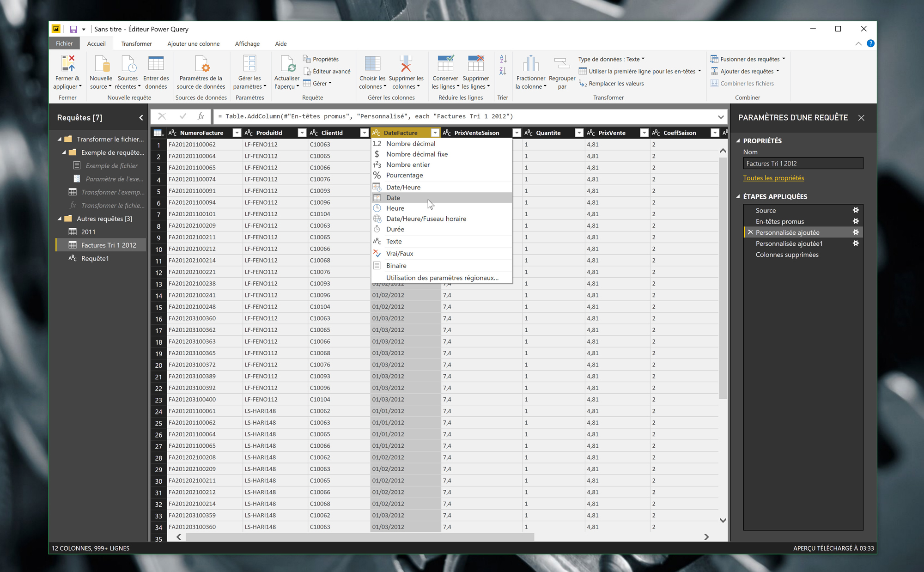Expand the formula bar chevron
The image size is (924, 572).
721,117
